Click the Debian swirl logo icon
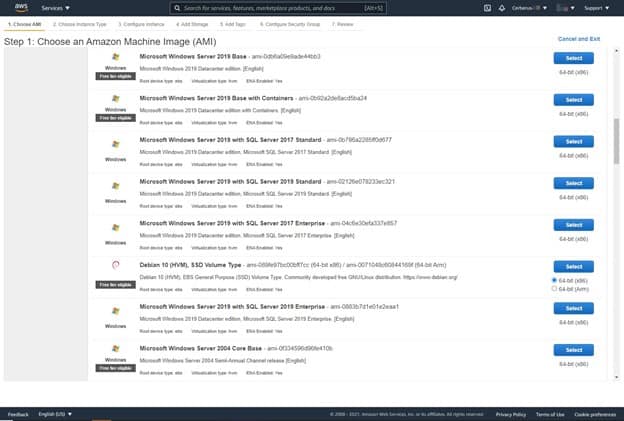Screen dimensions: 624x421 pyautogui.click(x=115, y=265)
